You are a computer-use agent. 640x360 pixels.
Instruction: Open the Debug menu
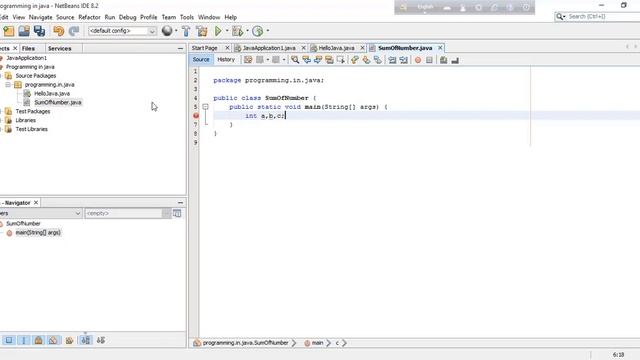point(127,17)
